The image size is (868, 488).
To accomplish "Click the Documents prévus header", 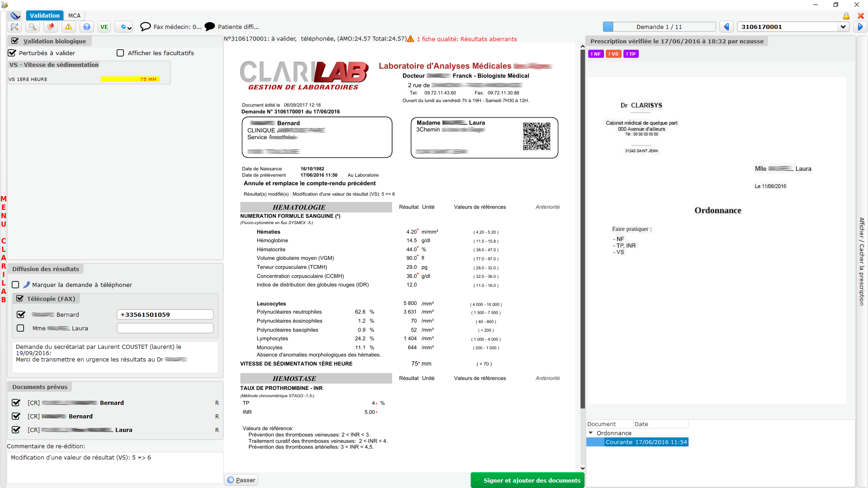I will (40, 387).
